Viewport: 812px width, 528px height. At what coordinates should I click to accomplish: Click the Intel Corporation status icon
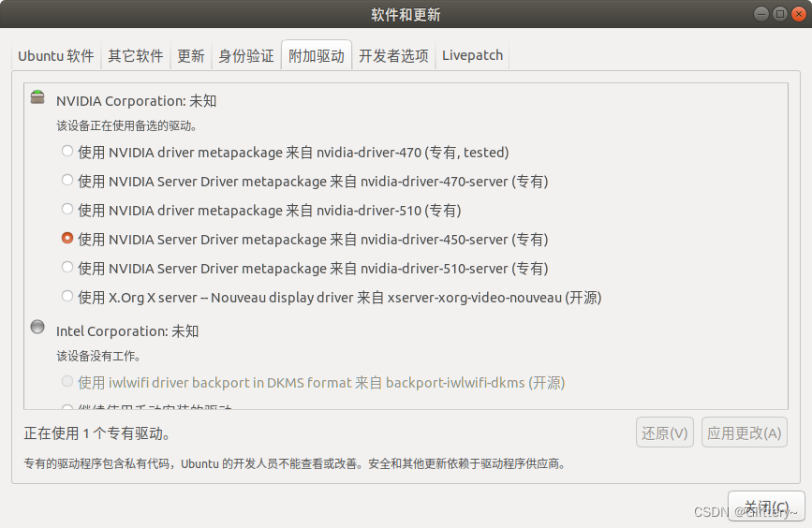(x=37, y=327)
